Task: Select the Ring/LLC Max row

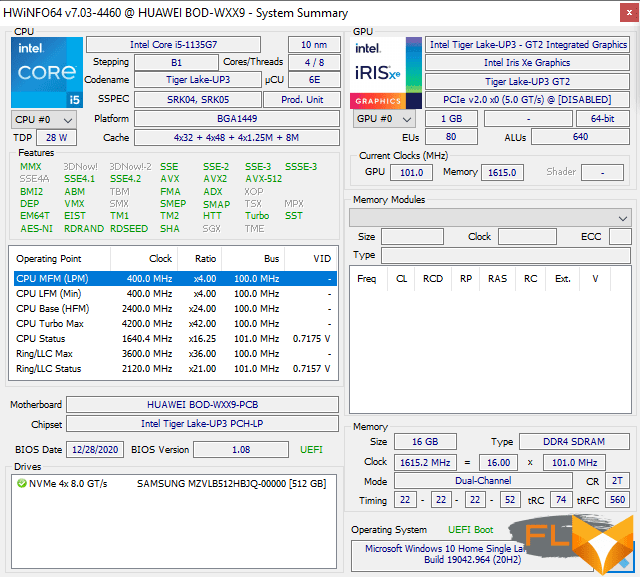Action: [x=175, y=354]
